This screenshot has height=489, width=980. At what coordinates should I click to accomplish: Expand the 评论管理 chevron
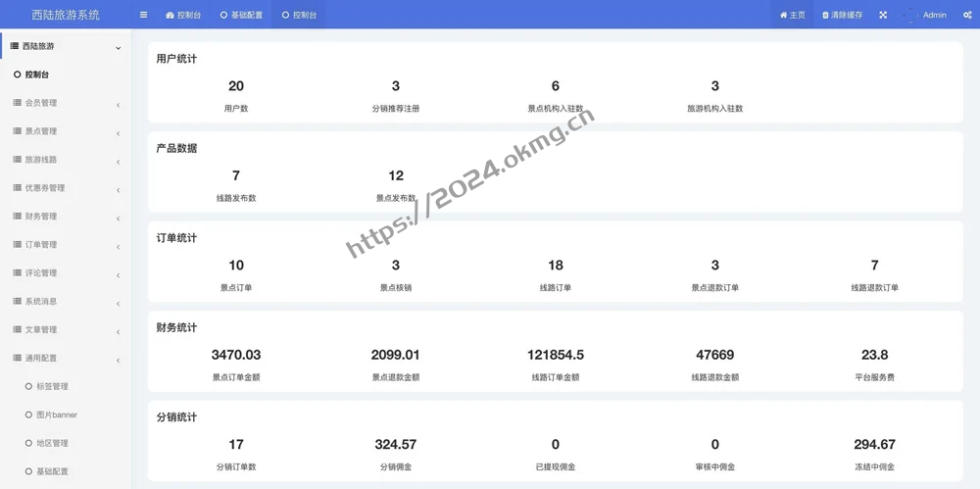coord(119,275)
